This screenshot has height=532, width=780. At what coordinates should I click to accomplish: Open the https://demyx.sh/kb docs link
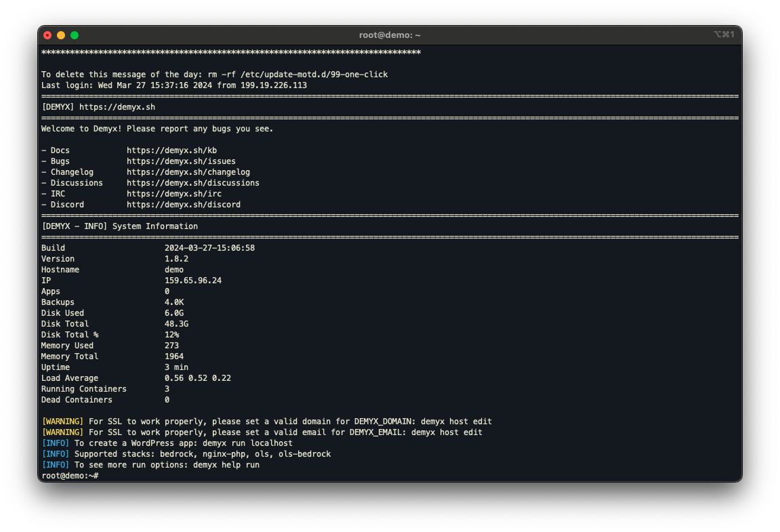[x=171, y=150]
